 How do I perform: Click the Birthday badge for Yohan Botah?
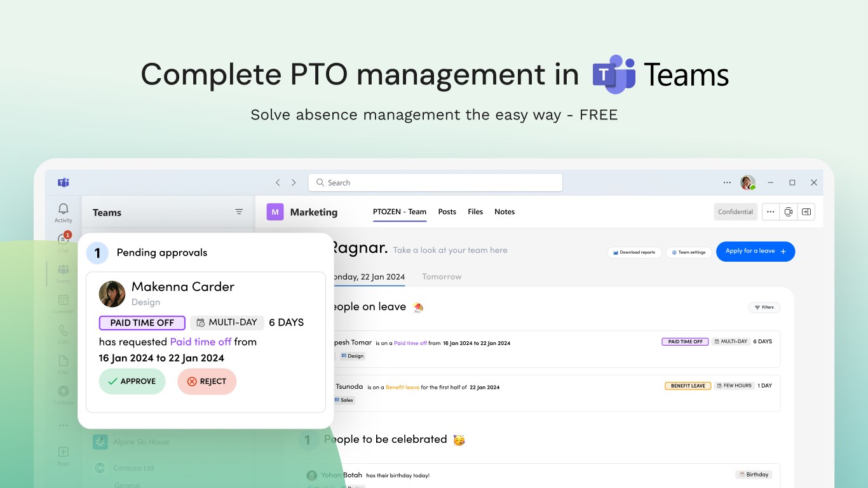click(754, 475)
